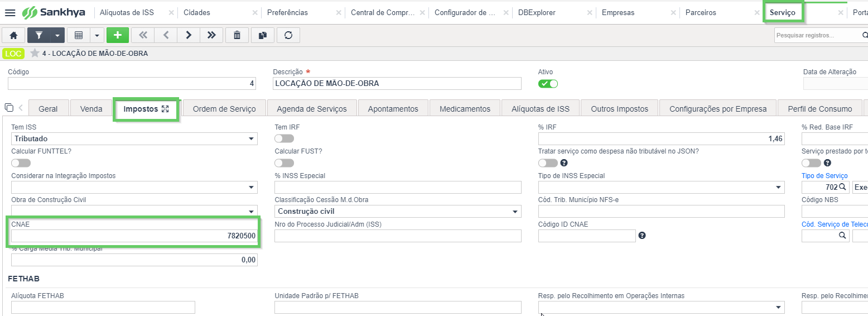Jump to the last record
Viewport: 868px width, 316px height.
click(211, 35)
